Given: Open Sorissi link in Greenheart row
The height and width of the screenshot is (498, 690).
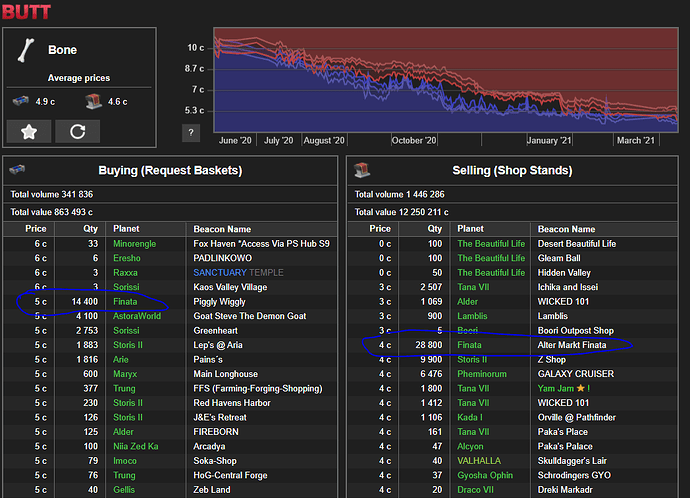Looking at the screenshot, I should coord(126,330).
